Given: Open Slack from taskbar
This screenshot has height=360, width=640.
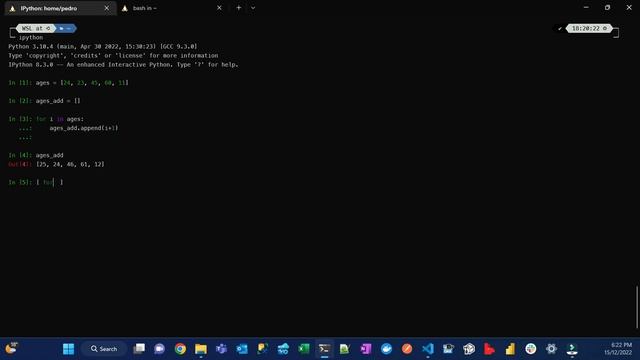Looking at the screenshot, I should coord(531,349).
